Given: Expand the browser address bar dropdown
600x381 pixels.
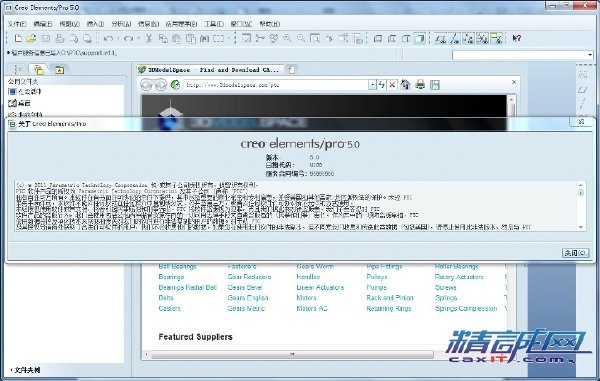Looking at the screenshot, I should pyautogui.click(x=372, y=85).
